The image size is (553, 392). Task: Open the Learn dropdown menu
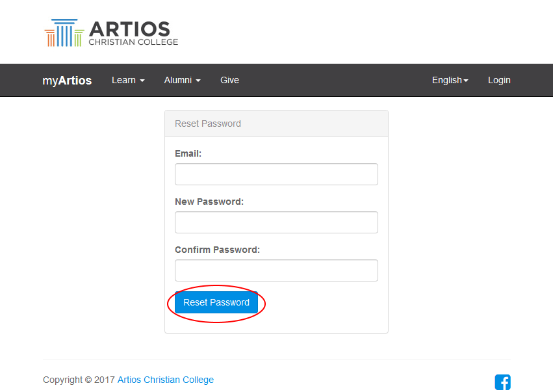(124, 80)
